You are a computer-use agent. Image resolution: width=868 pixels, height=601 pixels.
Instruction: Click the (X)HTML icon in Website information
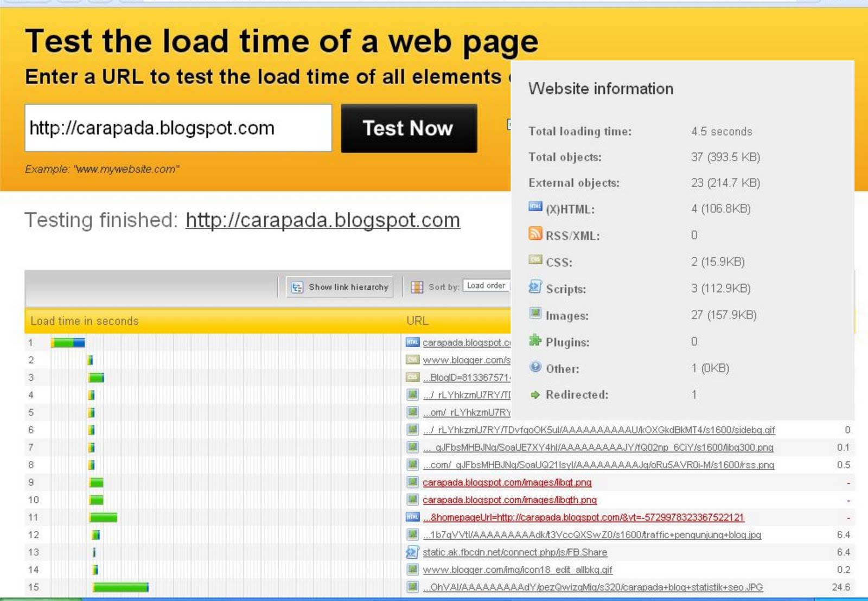click(535, 207)
